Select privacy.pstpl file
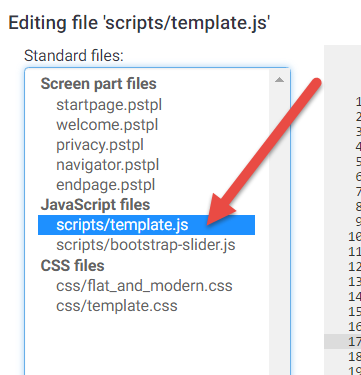 pyautogui.click(x=100, y=145)
